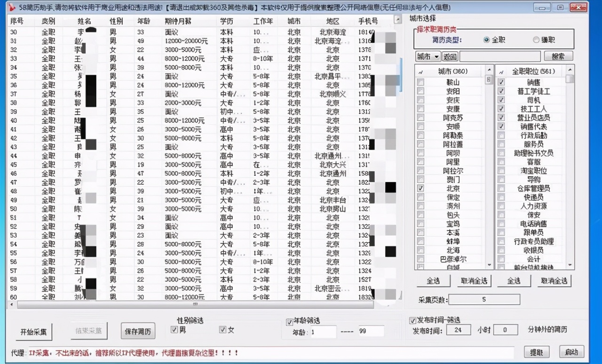Click the down arrow of the job list scrollbar
The width and height of the screenshot is (602, 364).
coord(570,265)
